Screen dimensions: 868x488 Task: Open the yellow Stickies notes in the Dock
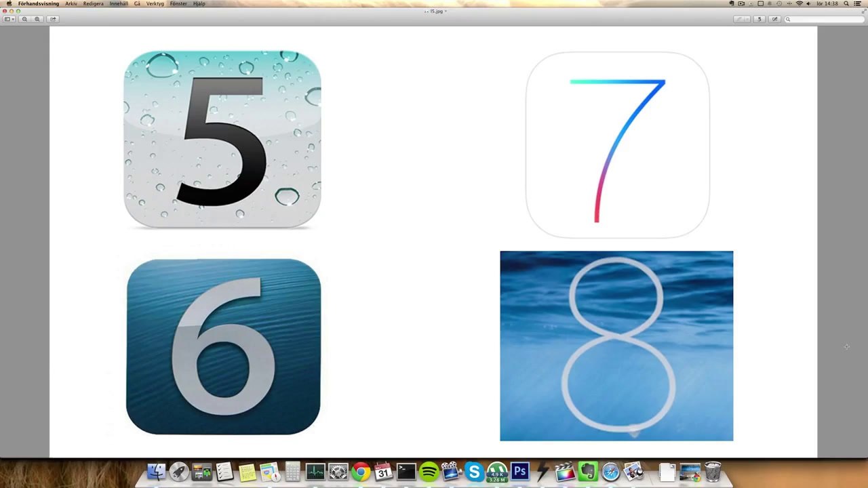pos(248,472)
